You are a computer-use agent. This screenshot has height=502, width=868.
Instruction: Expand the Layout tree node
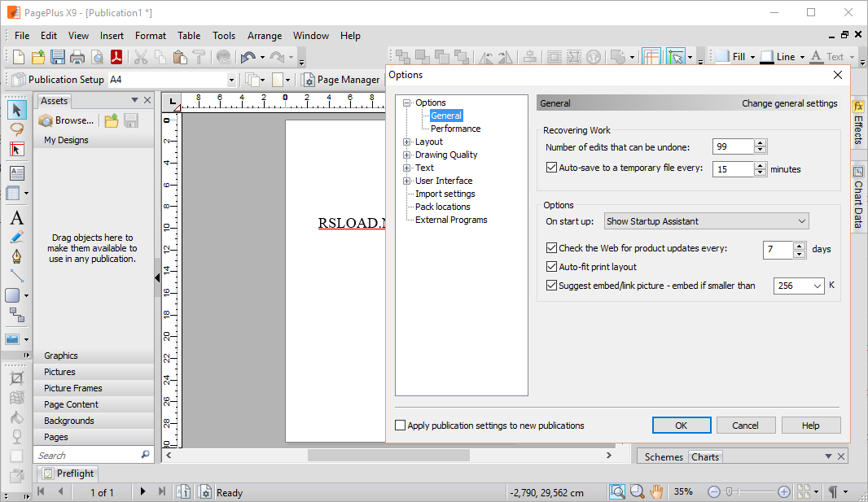[407, 142]
